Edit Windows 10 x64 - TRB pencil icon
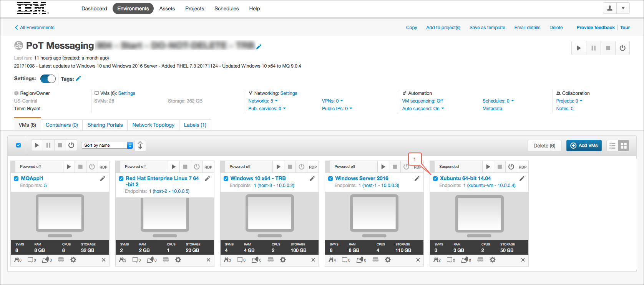Image resolution: width=644 pixels, height=285 pixels. pyautogui.click(x=312, y=179)
